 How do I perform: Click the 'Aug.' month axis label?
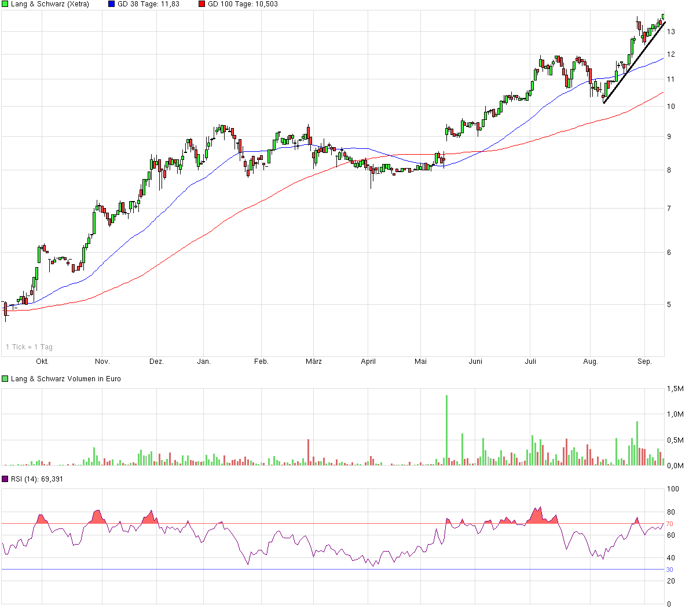tap(591, 362)
